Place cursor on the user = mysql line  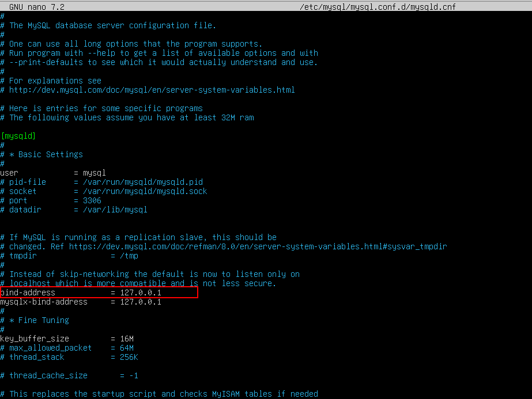click(x=53, y=173)
